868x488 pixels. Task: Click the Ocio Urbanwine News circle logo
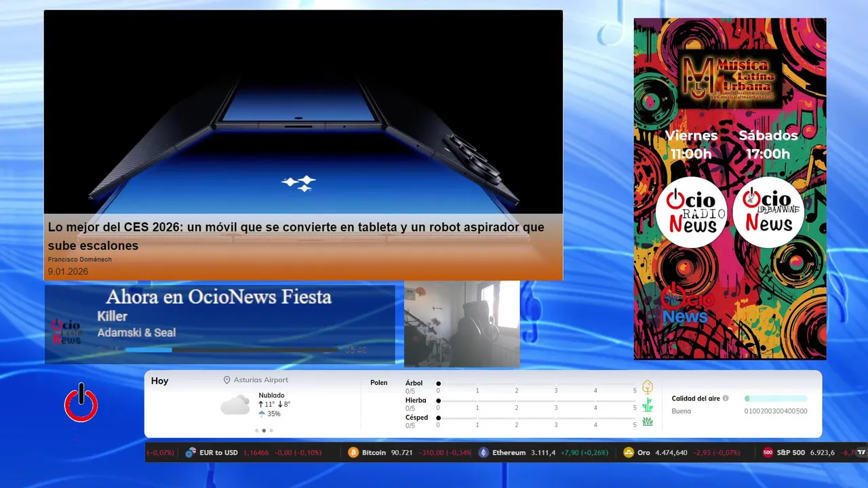point(768,212)
